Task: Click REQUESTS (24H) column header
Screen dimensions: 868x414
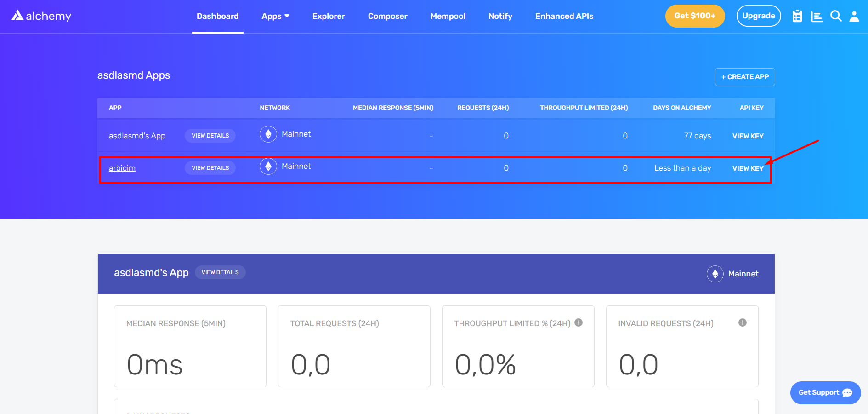Action: coord(483,108)
